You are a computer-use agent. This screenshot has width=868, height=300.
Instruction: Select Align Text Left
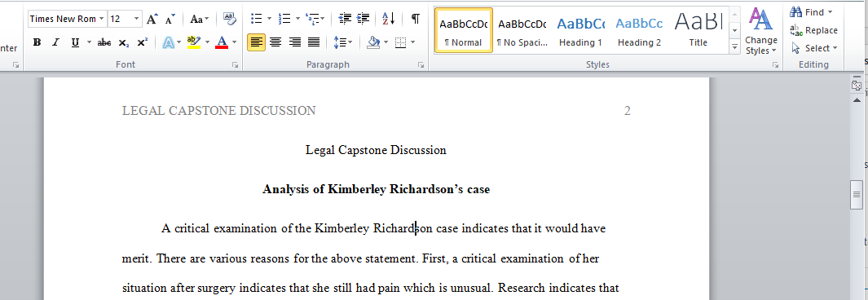256,42
